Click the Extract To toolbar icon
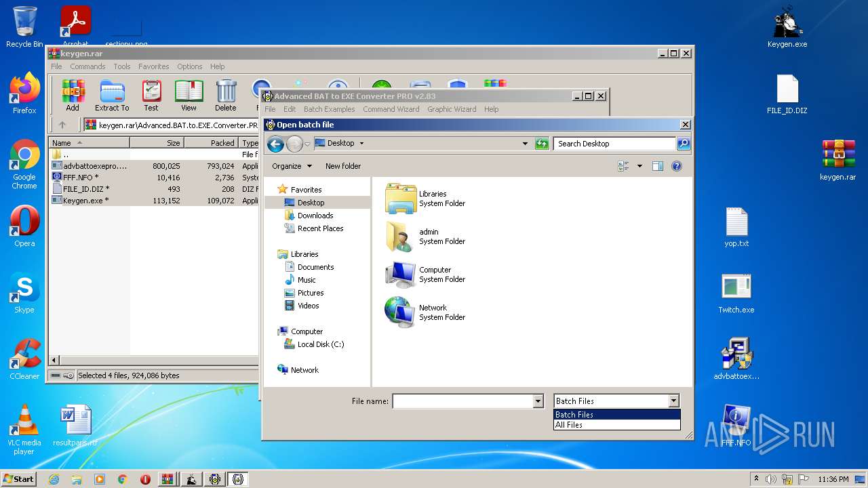This screenshot has height=488, width=868. click(x=112, y=96)
